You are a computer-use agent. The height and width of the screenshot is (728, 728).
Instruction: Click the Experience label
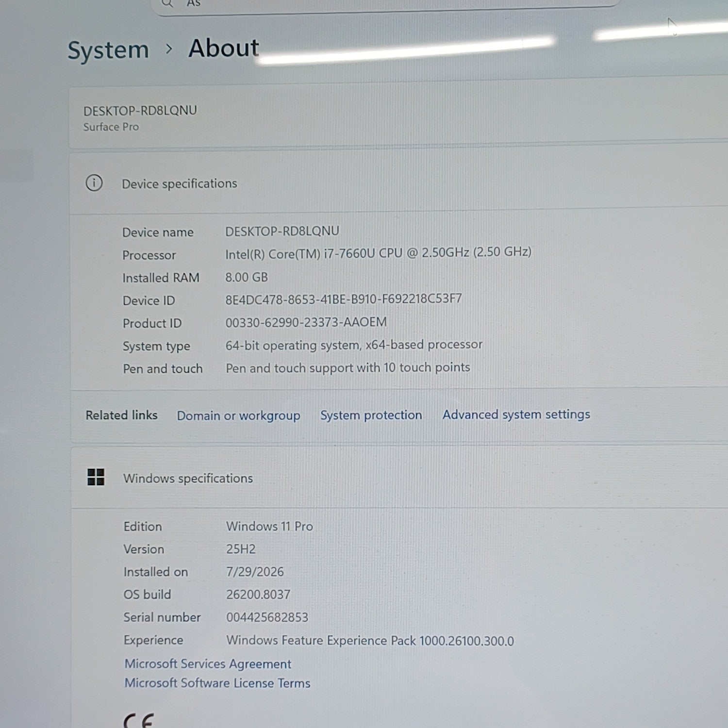153,641
